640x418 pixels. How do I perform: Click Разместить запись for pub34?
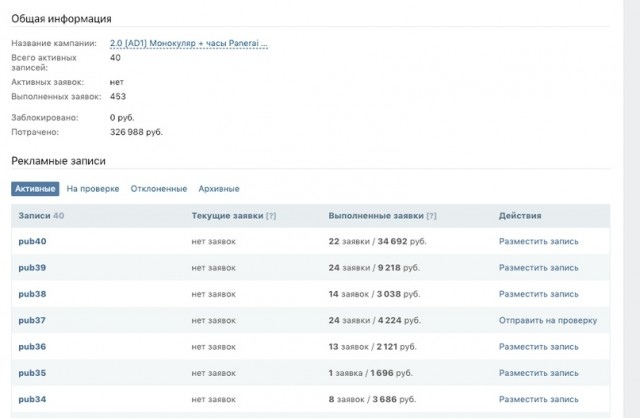pos(538,399)
